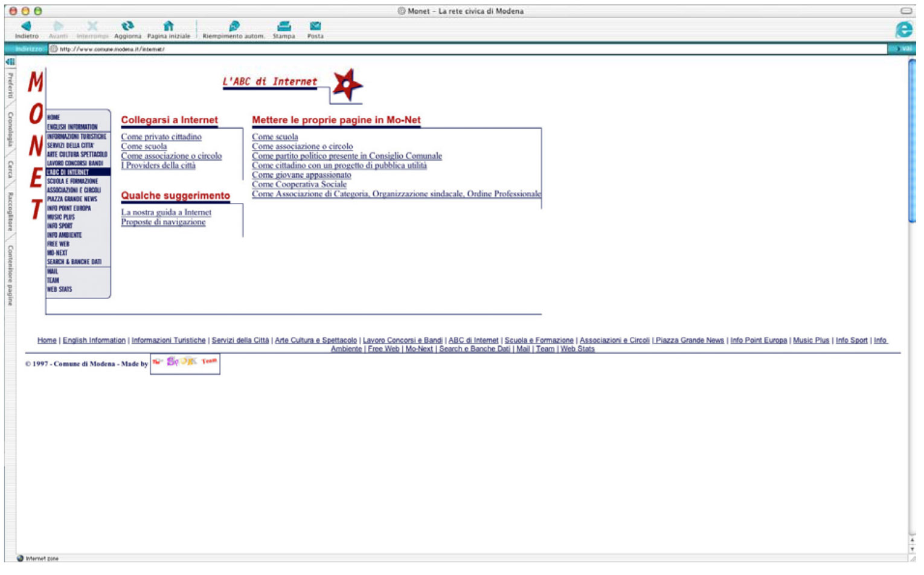Click the Indietro back arrow icon
The width and height of the screenshot is (924, 575).
click(26, 26)
